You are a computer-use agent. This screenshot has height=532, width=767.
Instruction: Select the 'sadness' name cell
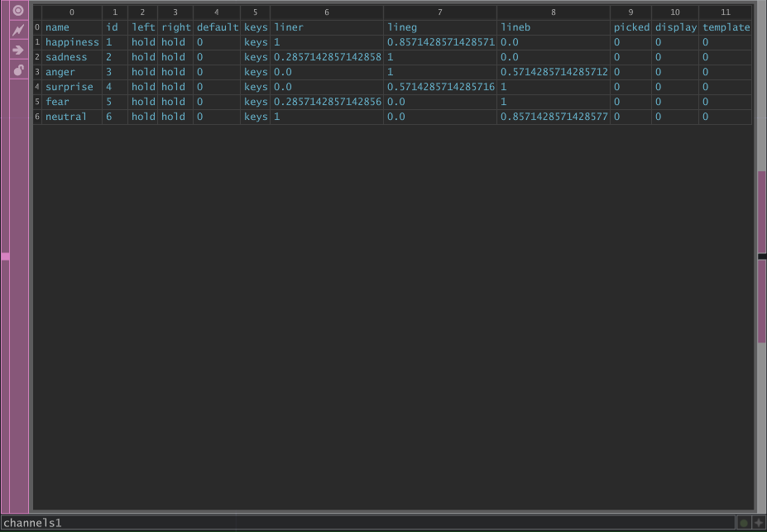[72, 57]
